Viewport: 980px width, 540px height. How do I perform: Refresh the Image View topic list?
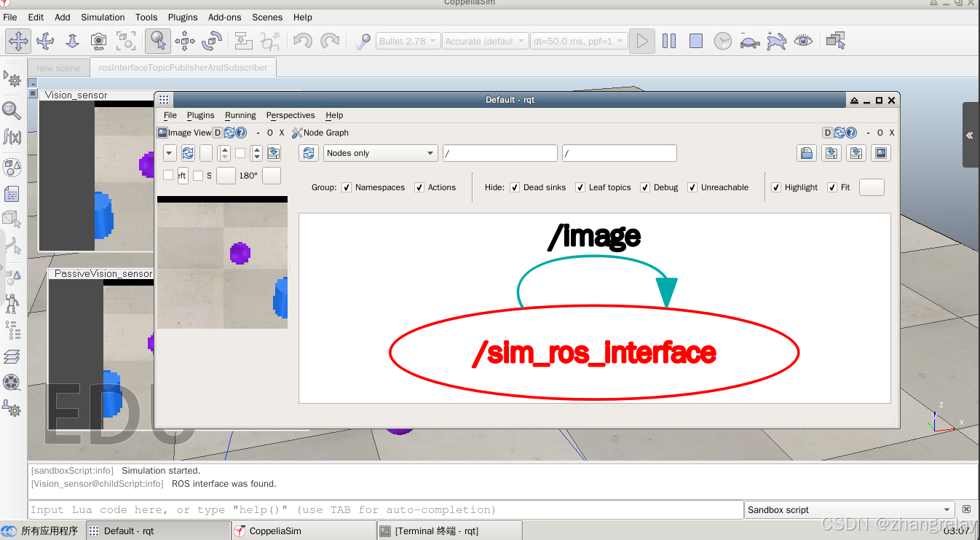188,153
